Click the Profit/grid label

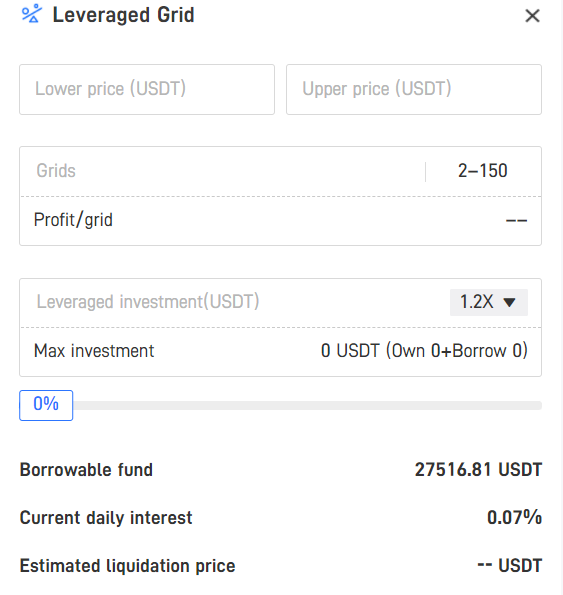73,220
